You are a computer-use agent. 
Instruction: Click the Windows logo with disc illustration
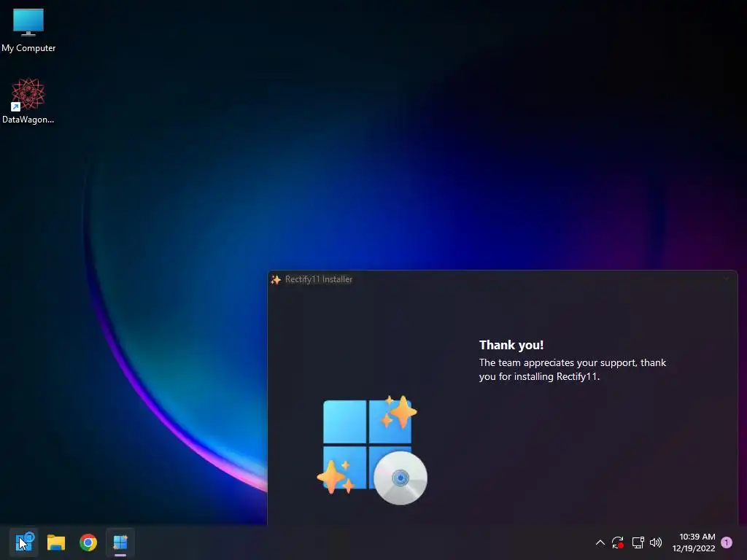click(x=372, y=449)
